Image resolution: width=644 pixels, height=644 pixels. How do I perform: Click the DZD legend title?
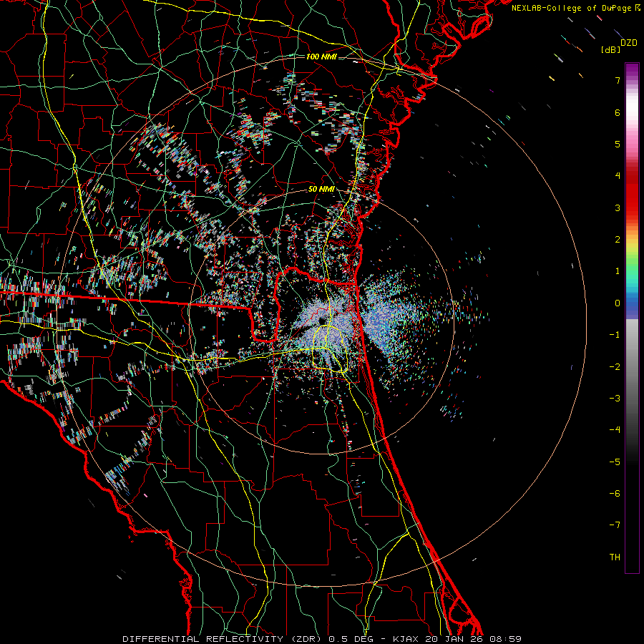point(628,43)
